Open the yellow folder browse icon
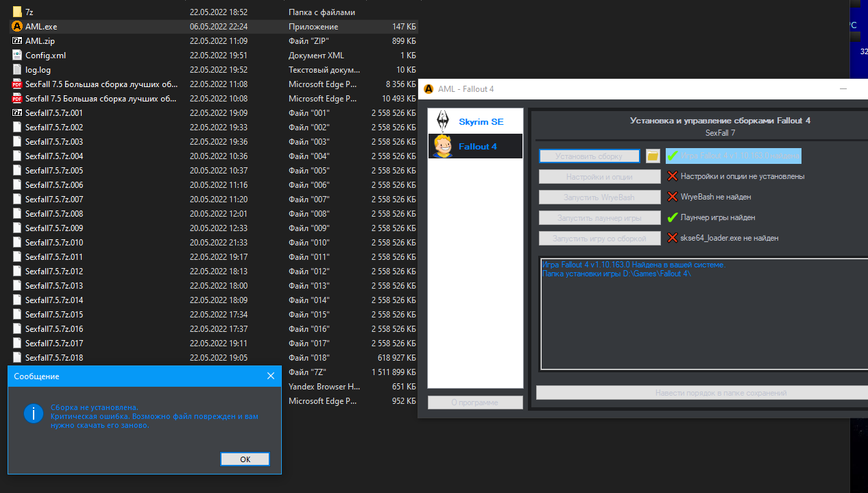This screenshot has width=868, height=493. (653, 156)
